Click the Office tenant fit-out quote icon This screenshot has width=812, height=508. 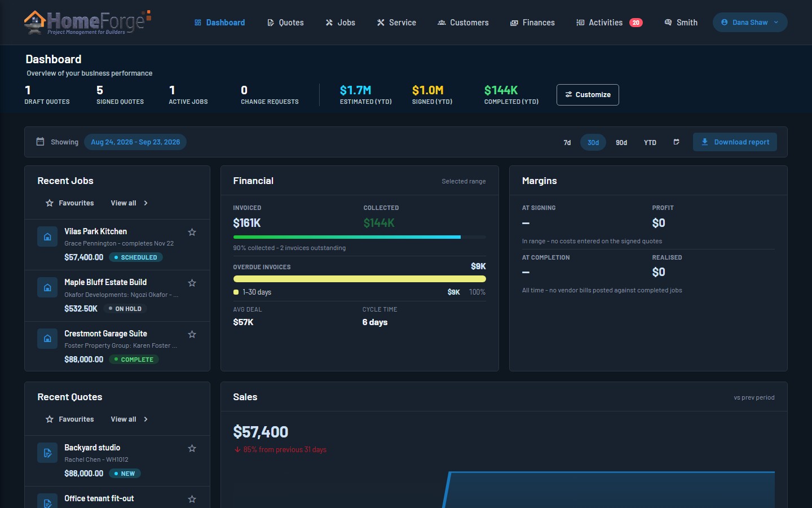(47, 501)
